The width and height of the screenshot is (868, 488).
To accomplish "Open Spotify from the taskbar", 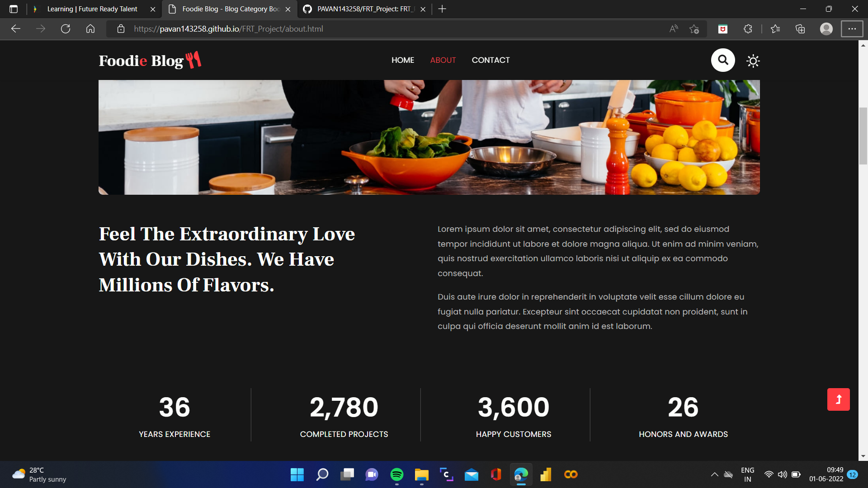I will [x=396, y=474].
